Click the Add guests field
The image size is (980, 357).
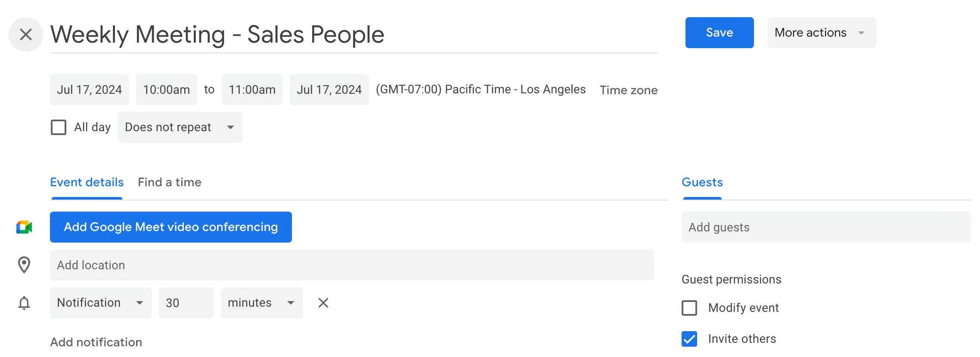click(x=825, y=227)
